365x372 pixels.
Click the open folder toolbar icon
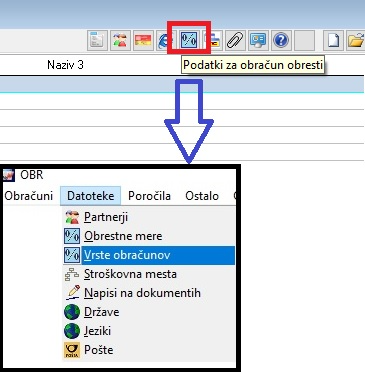(x=356, y=40)
